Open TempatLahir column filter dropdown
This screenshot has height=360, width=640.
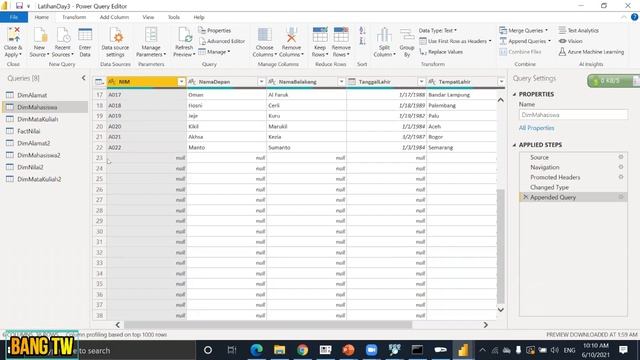(x=501, y=82)
